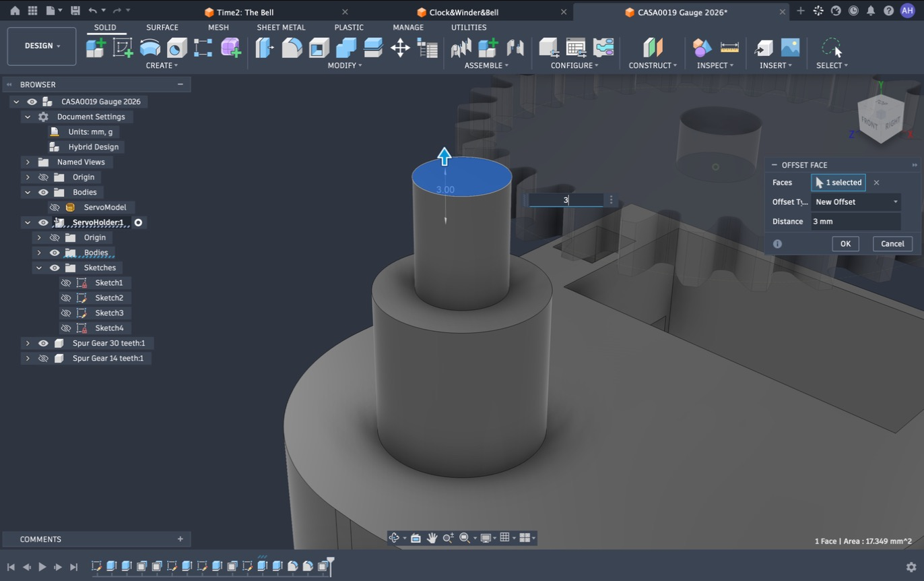The width and height of the screenshot is (924, 581).
Task: Collapse the Sketches folder
Action: 39,268
